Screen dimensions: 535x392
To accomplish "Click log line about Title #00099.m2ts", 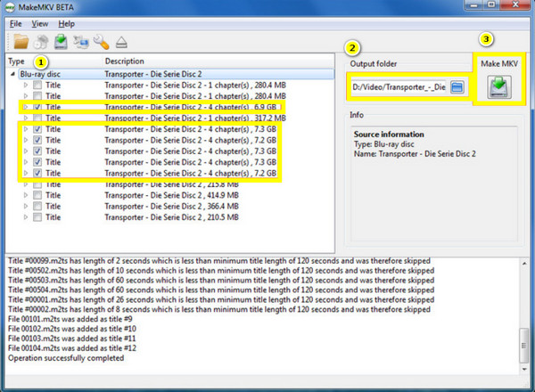I will point(219,261).
